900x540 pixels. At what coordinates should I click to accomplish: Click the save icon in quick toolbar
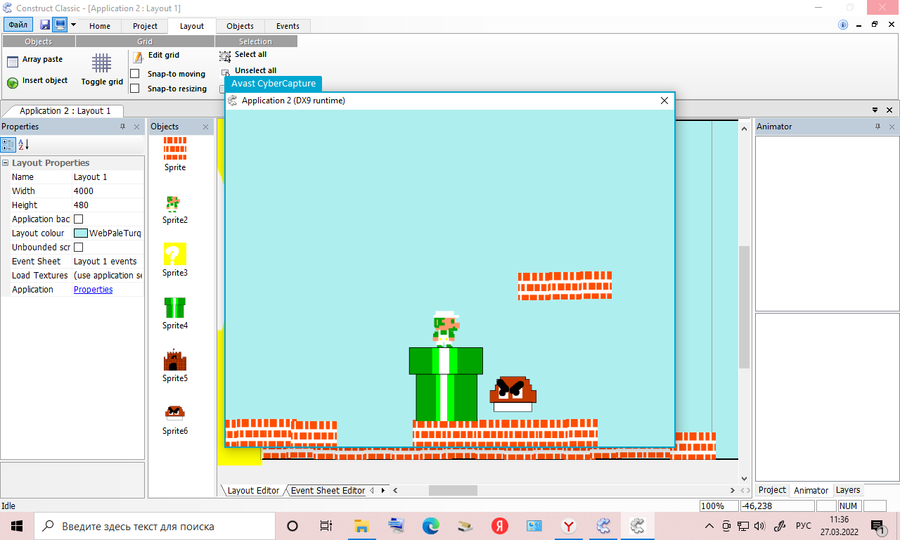[x=44, y=25]
